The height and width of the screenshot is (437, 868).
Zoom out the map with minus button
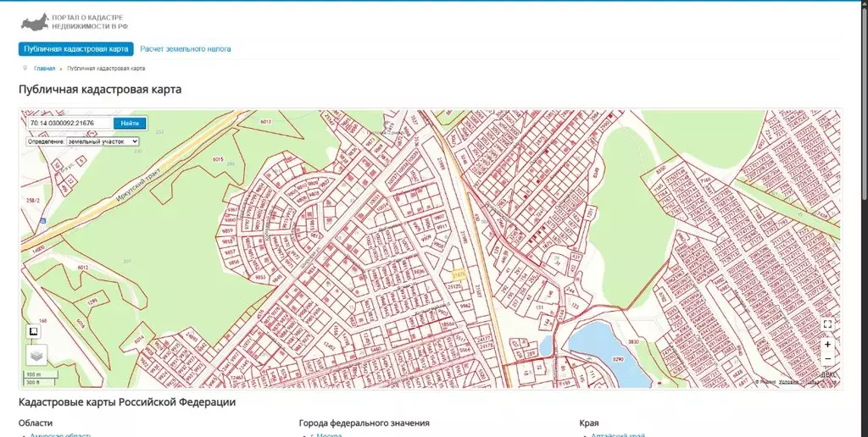tap(827, 359)
